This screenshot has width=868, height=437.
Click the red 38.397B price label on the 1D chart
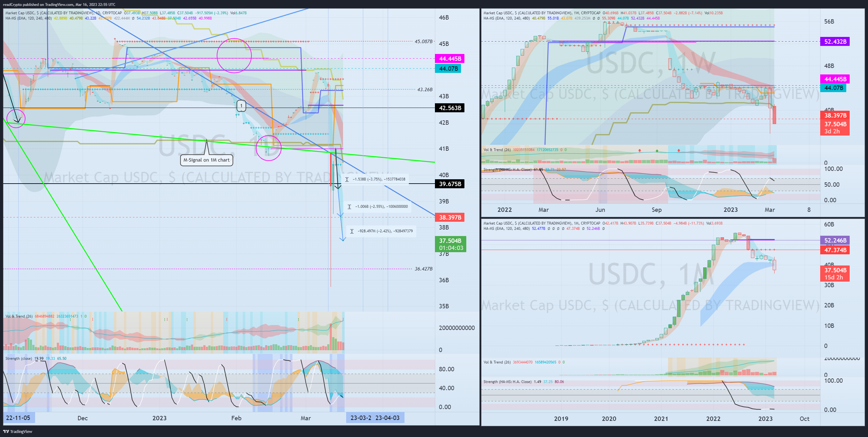[x=450, y=217]
